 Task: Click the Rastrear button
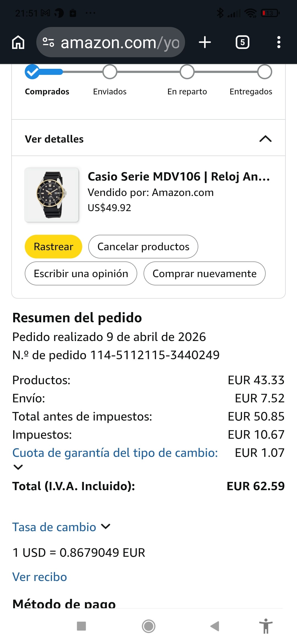pos(53,247)
